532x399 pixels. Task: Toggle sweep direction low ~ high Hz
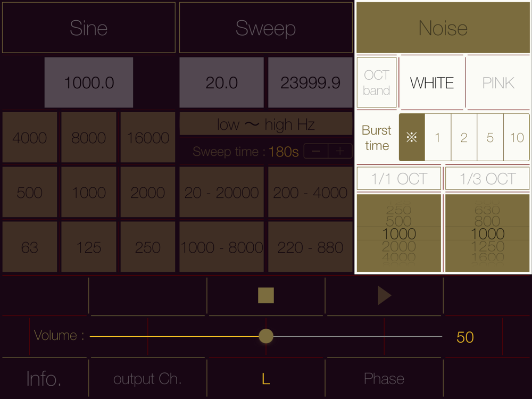(265, 124)
